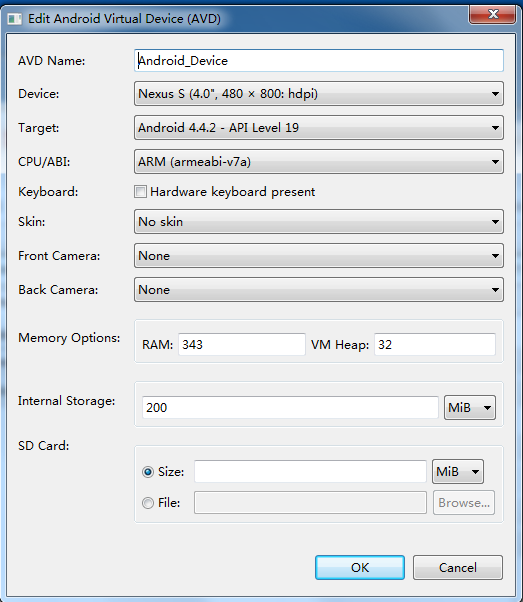Click into the RAM field
The height and width of the screenshot is (602, 523).
[242, 344]
